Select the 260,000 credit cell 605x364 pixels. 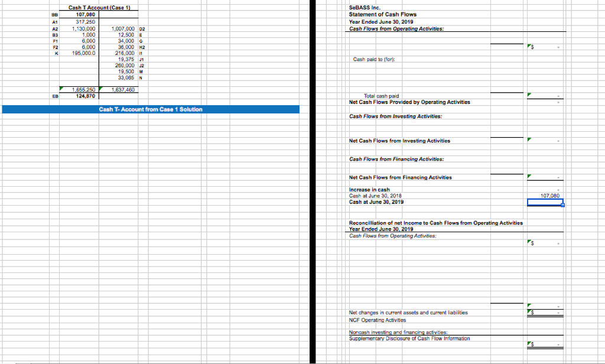coord(125,66)
